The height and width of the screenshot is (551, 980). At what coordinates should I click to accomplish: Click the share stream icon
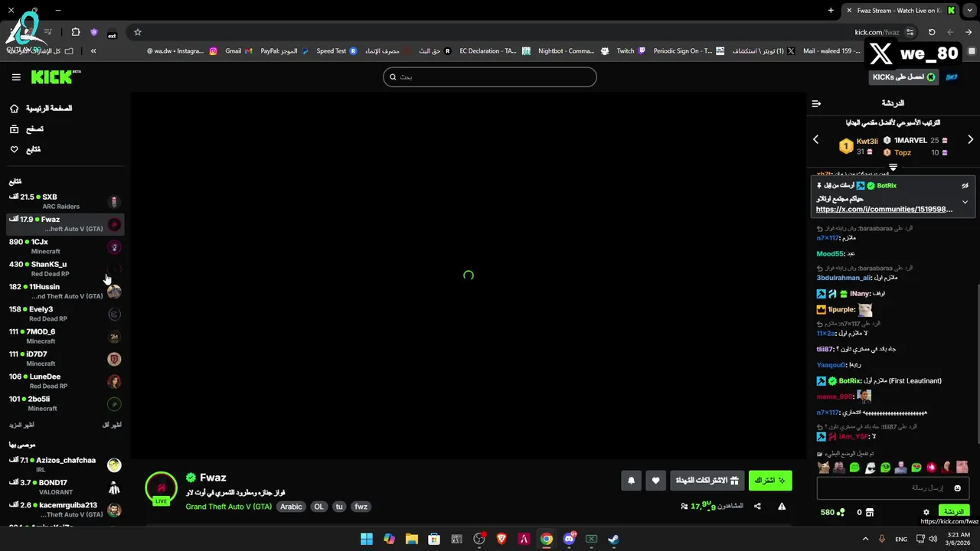coord(757,506)
